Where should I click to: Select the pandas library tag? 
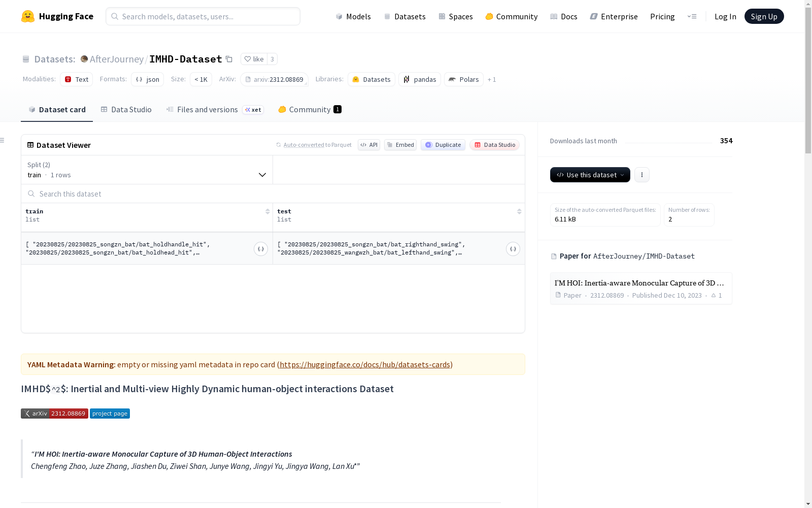pos(420,79)
